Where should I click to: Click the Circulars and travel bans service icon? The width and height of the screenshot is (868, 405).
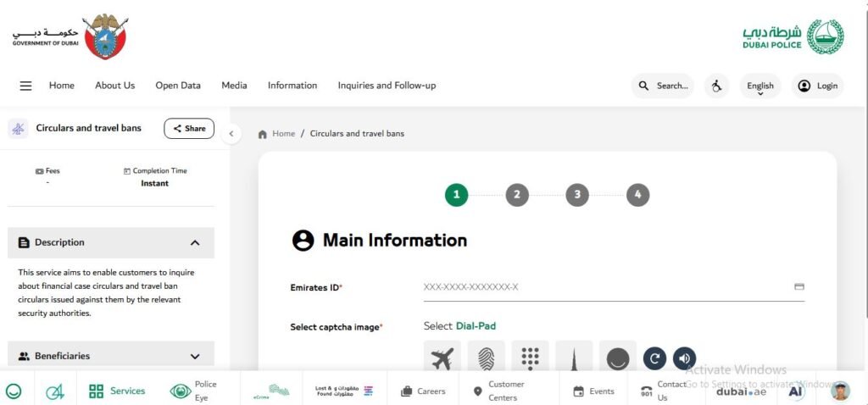tap(19, 128)
